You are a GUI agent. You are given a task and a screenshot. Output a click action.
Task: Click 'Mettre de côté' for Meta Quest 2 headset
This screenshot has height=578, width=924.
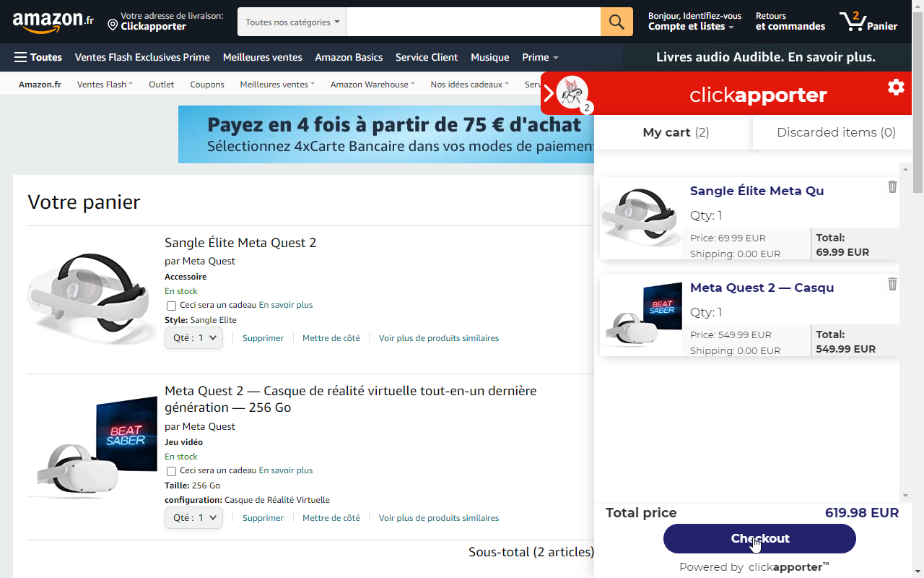(x=331, y=518)
